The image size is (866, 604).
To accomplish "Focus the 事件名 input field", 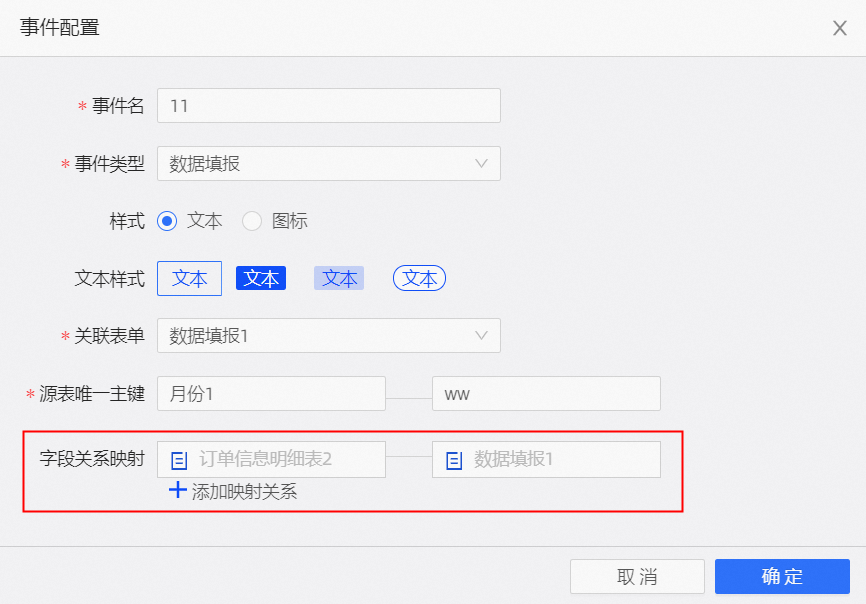I will point(328,106).
